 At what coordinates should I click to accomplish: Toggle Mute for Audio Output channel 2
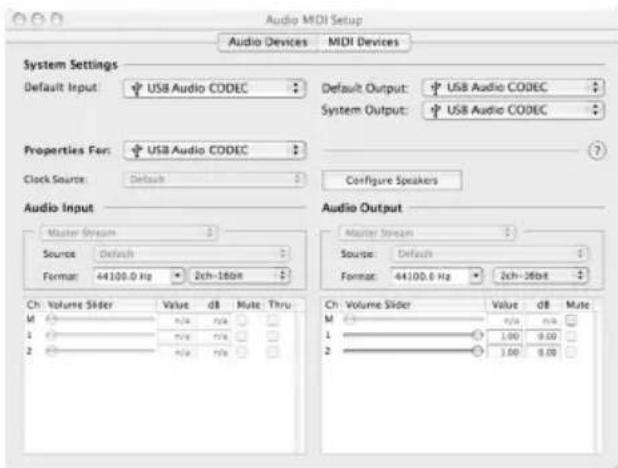[x=571, y=351]
